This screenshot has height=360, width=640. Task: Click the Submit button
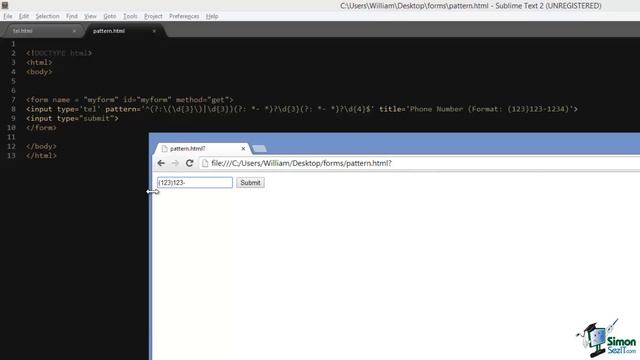[250, 183]
